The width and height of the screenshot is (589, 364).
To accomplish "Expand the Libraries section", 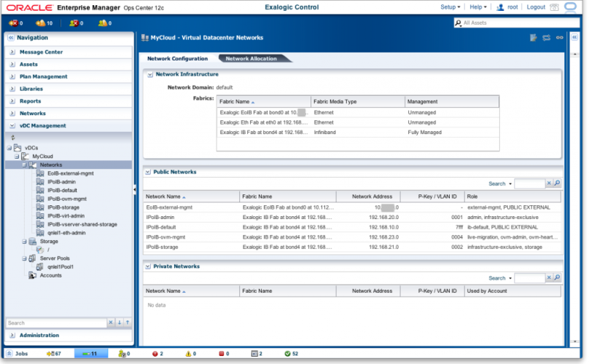I will 12,89.
